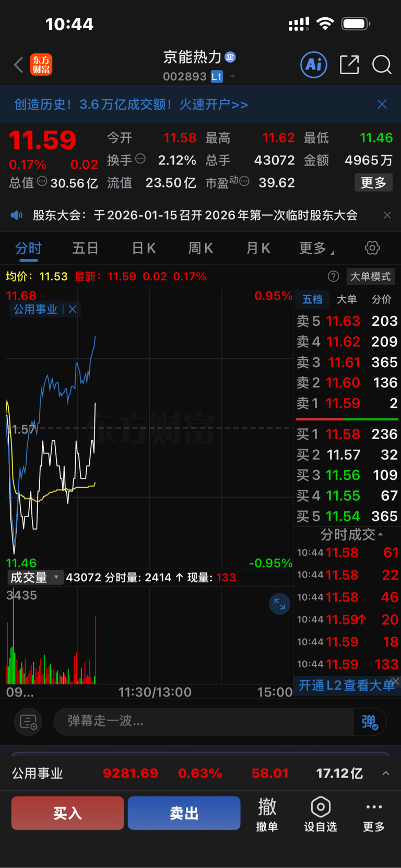This screenshot has width=401, height=868.
Task: Open the Ai assistant icon
Action: click(314, 65)
